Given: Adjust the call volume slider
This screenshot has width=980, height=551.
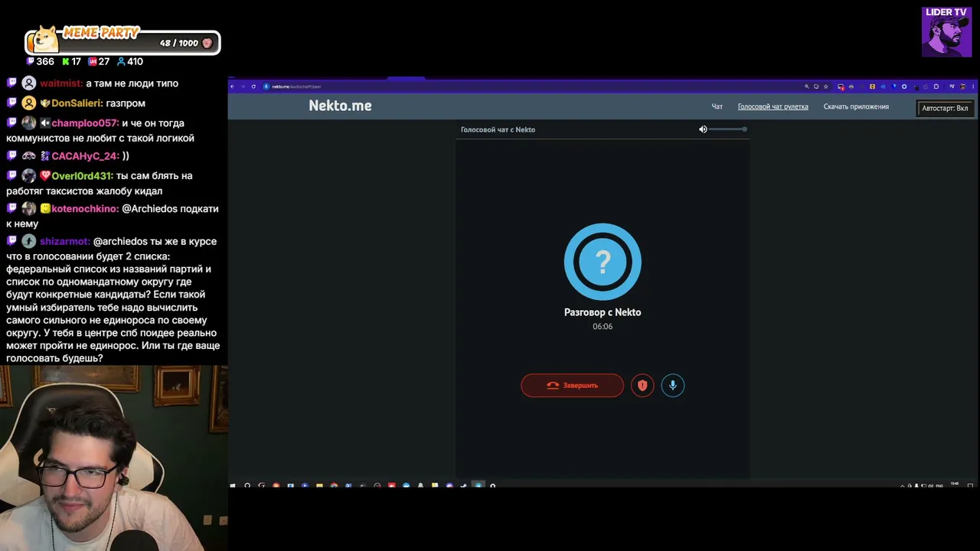Looking at the screenshot, I should pyautogui.click(x=727, y=129).
